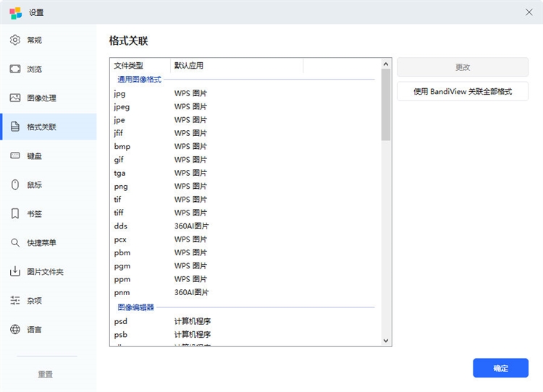The image size is (543, 392).
Task: Click the 重置 button
Action: (46, 374)
